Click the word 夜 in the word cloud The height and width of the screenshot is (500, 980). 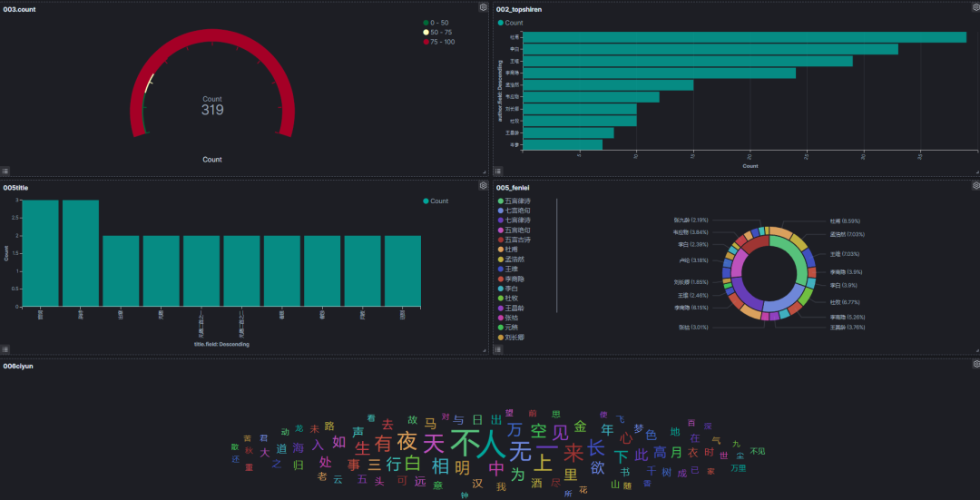coord(407,441)
